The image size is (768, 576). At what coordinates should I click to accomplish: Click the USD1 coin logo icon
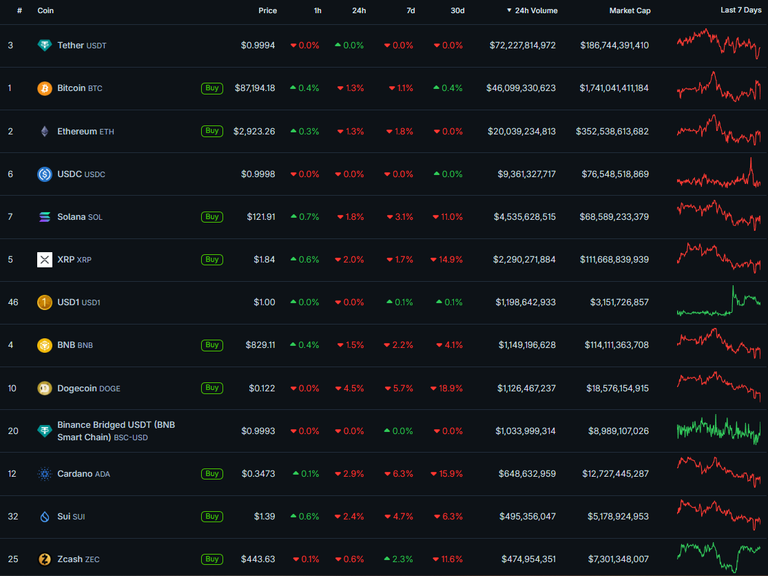point(45,302)
